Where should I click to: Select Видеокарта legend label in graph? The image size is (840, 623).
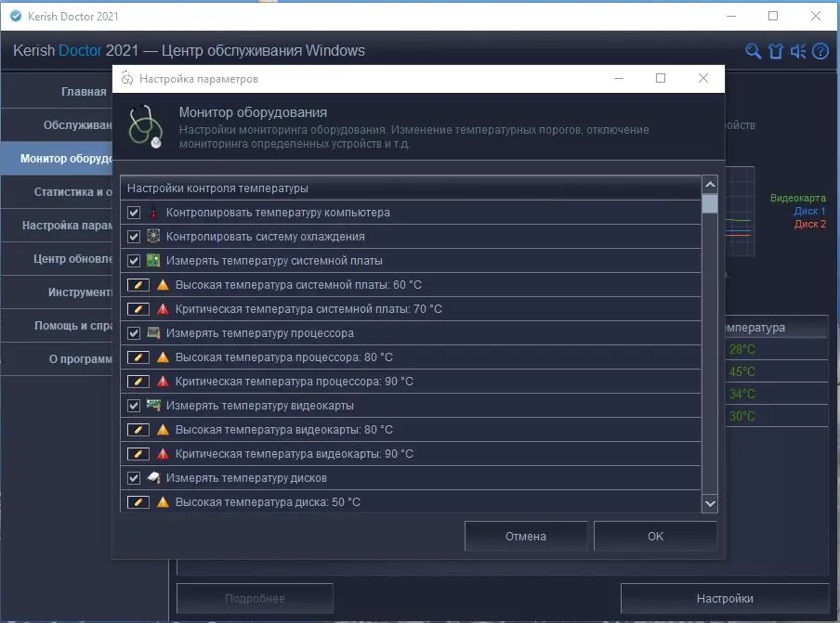(x=797, y=198)
